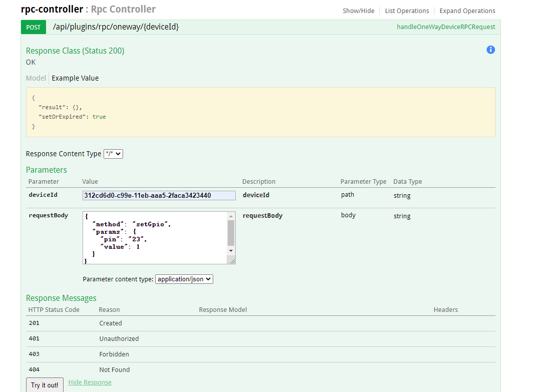Expand all operations via Expand Operations
This screenshot has width=534, height=392.
pyautogui.click(x=467, y=11)
